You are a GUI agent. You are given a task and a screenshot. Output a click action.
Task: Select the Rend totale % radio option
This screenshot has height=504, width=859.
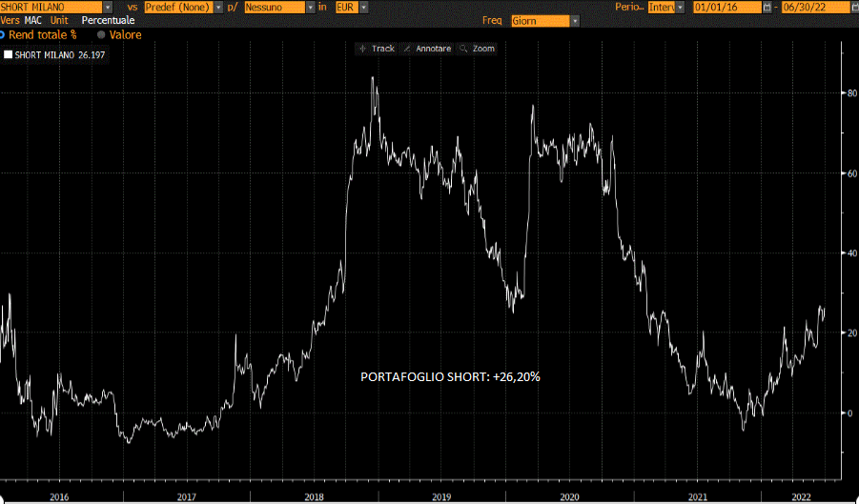click(3, 35)
